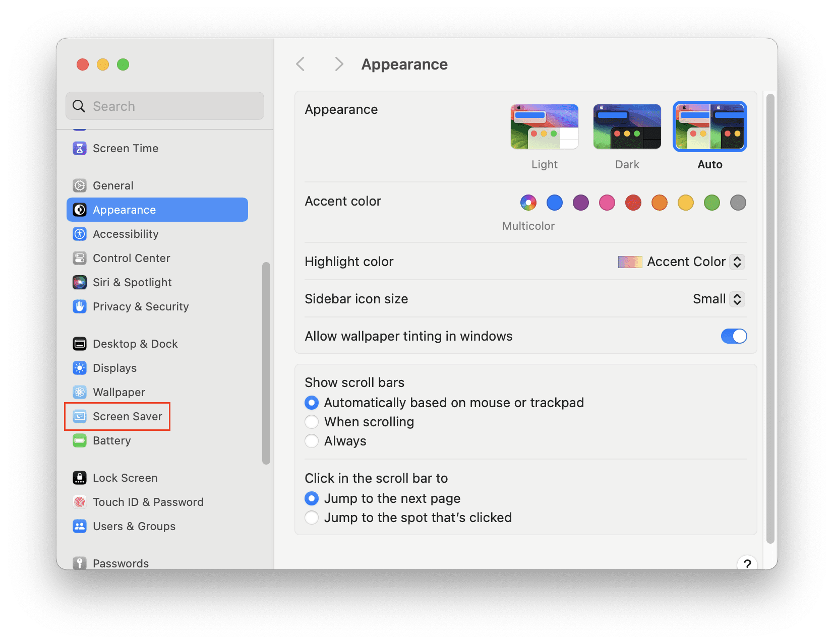Click the Siri & Spotlight icon

tap(80, 282)
